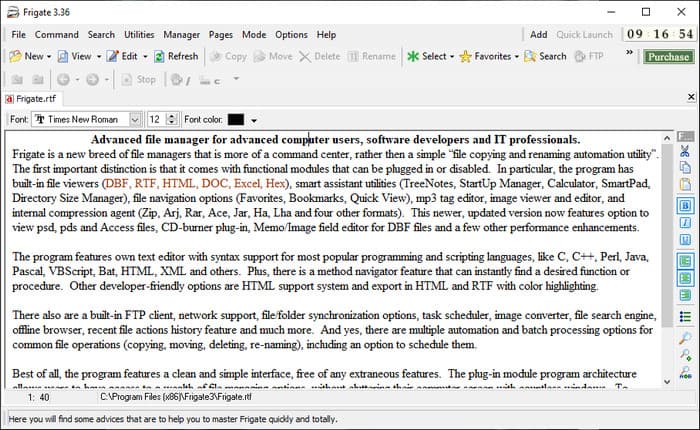Screen dimensions: 700x430
Task: Open the Utilities menu
Action: [x=138, y=35]
